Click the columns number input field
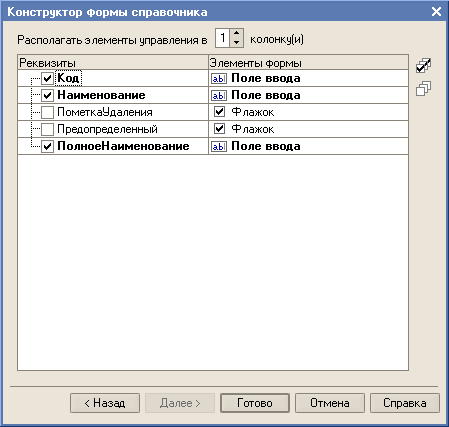449x427 pixels. coord(223,38)
